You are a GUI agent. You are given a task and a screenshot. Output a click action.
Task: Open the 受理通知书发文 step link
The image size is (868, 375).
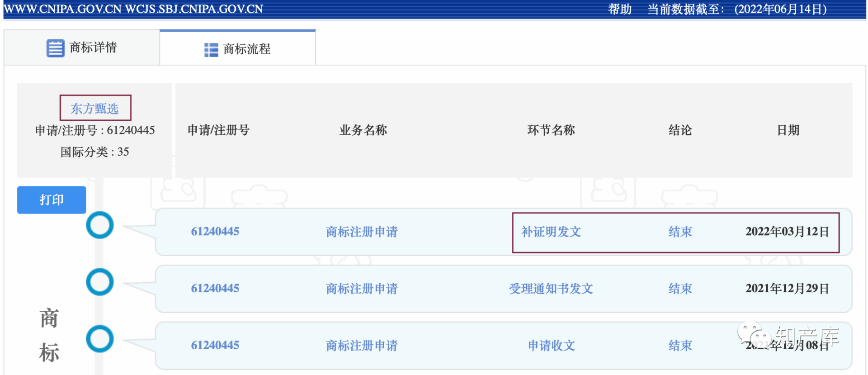(x=551, y=289)
